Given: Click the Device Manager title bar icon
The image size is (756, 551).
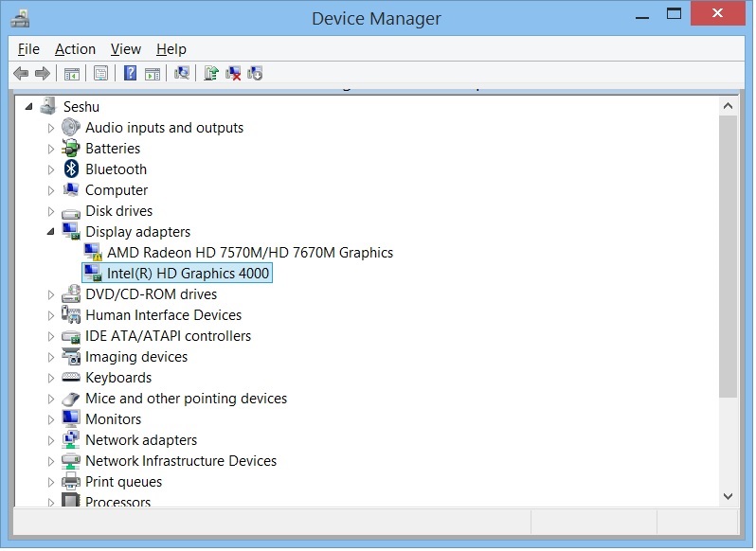Looking at the screenshot, I should 21,18.
